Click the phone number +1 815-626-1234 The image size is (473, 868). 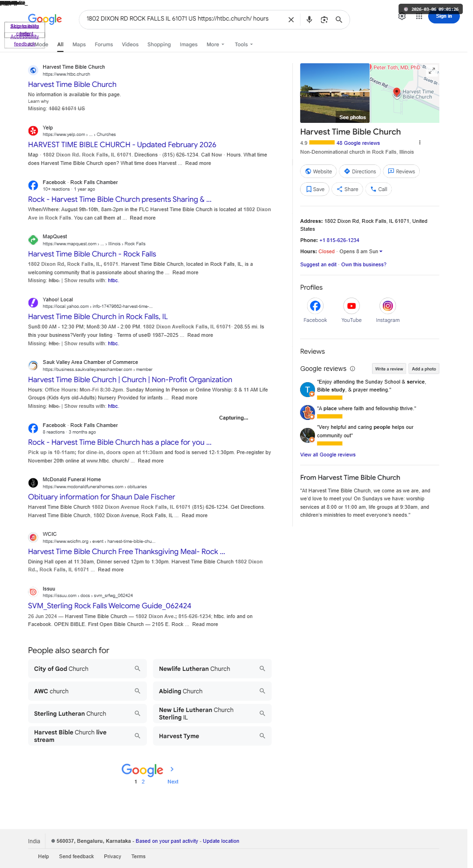[339, 240]
